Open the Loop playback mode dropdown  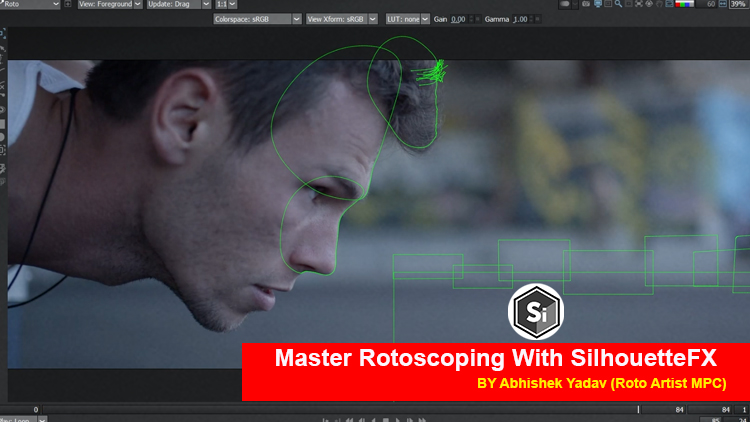[23, 419]
